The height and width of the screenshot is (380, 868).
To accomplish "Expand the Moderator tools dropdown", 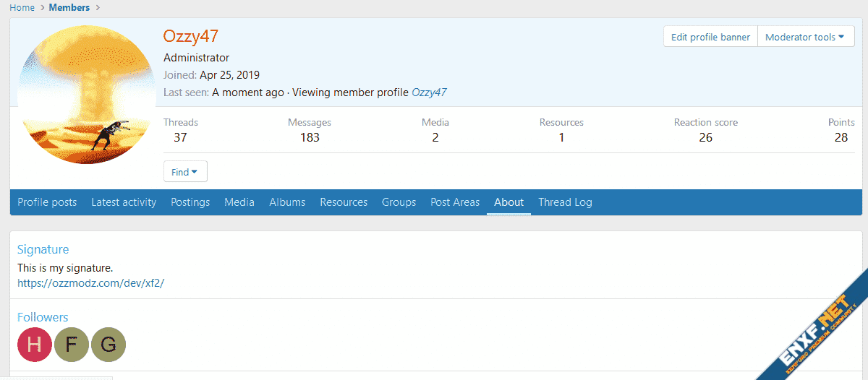I will 805,37.
